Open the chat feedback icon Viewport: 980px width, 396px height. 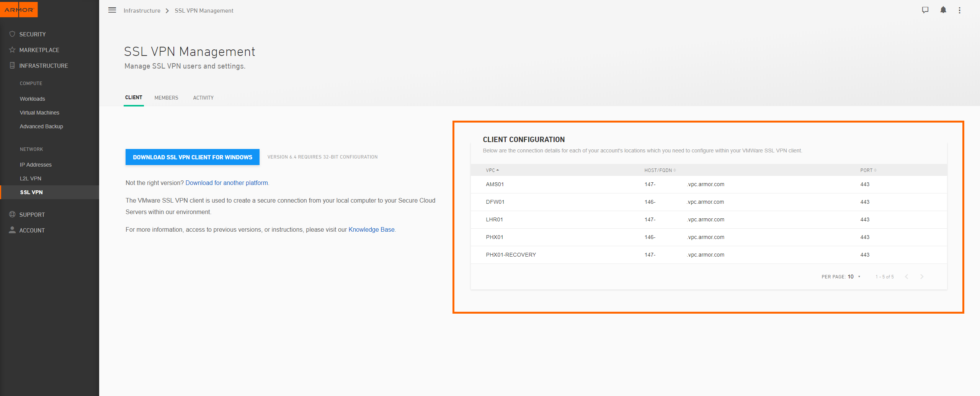point(925,10)
